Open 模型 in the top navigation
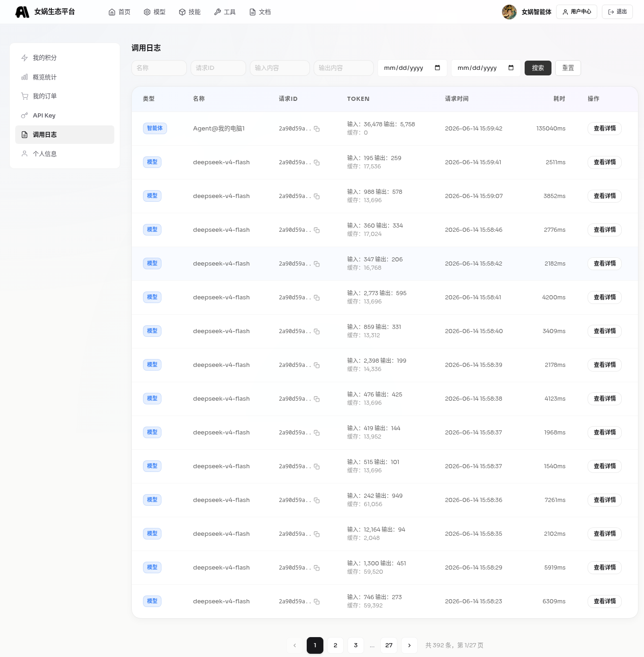The image size is (644, 657). [x=155, y=12]
